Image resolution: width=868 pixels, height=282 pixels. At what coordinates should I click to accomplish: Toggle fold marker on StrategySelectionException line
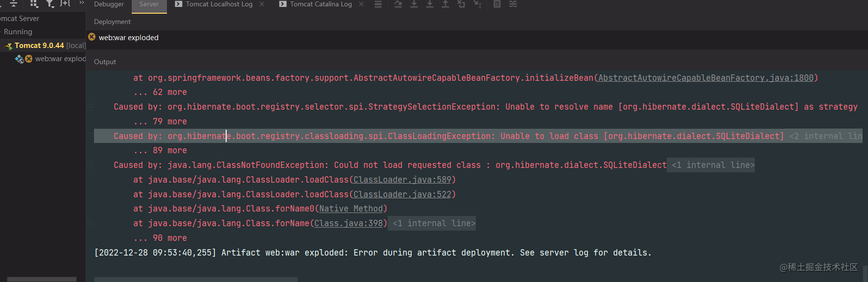click(x=90, y=107)
